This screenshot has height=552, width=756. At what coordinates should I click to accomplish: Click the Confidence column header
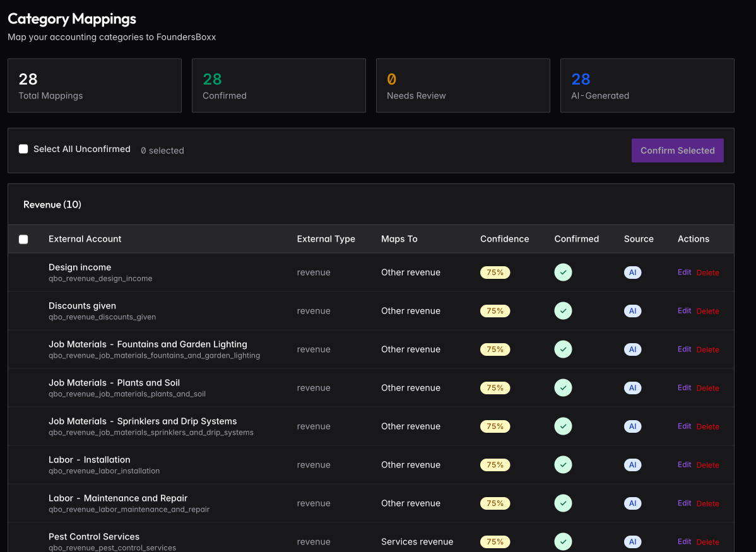(x=504, y=239)
